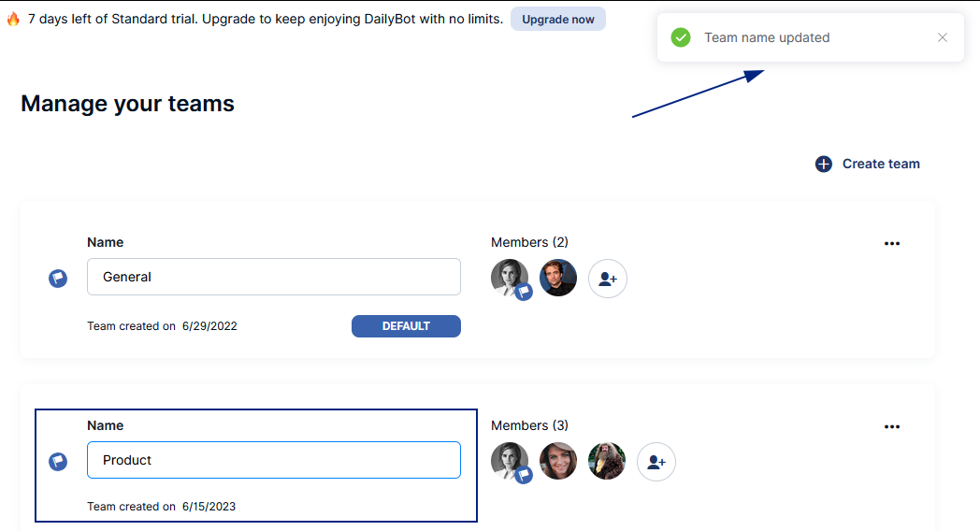The height and width of the screenshot is (531, 980).
Task: Click the fire icon in the trial banner
Action: click(13, 19)
